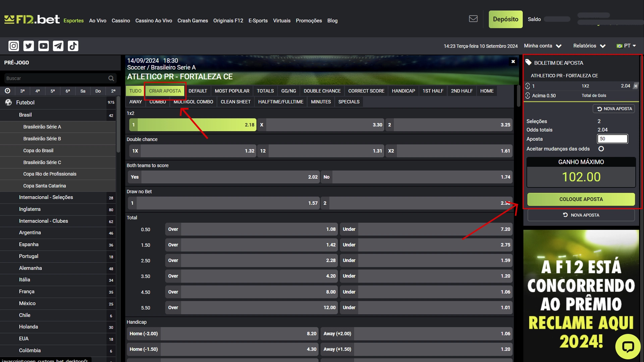Click the search magnifier in Buscar field

pyautogui.click(x=111, y=78)
